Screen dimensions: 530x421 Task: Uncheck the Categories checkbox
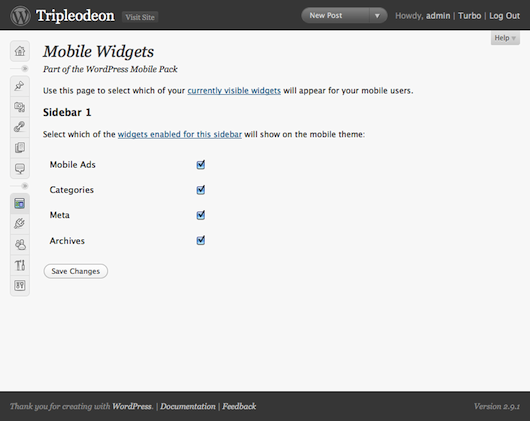point(201,190)
